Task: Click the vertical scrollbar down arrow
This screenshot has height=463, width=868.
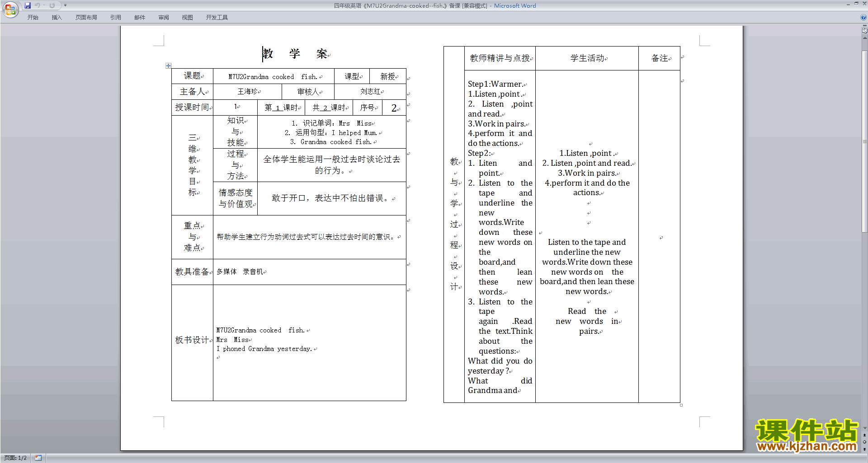Action: point(865,428)
